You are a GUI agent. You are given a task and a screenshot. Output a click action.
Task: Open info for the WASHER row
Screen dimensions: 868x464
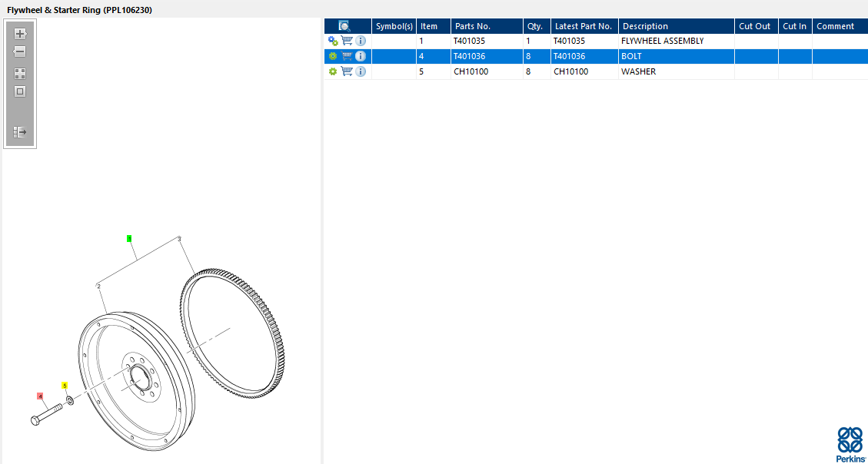pos(361,71)
